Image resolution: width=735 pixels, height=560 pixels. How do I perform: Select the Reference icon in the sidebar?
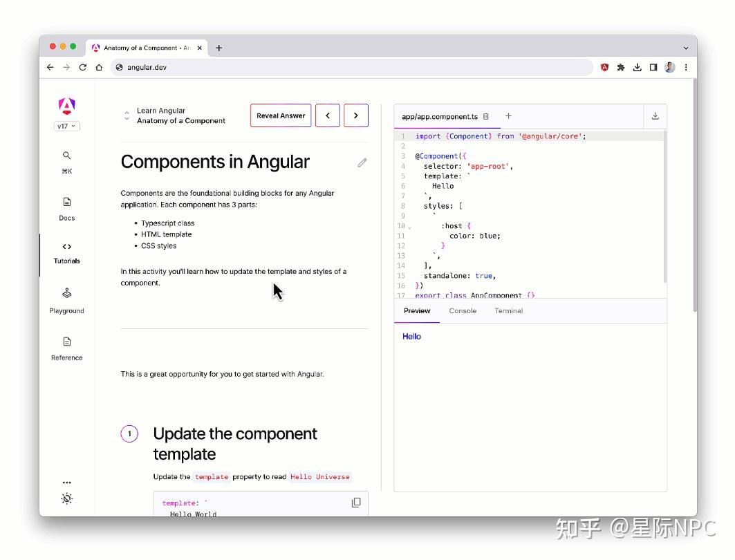(66, 341)
